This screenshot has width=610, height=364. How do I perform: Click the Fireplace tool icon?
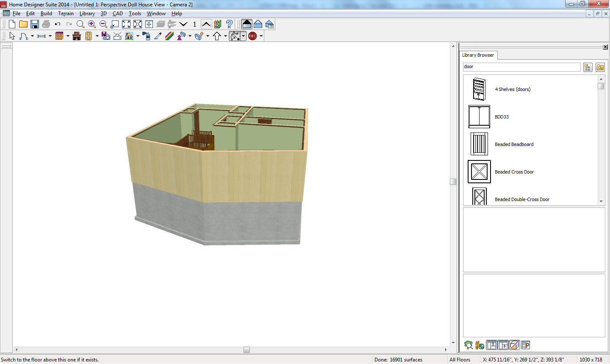tap(77, 36)
